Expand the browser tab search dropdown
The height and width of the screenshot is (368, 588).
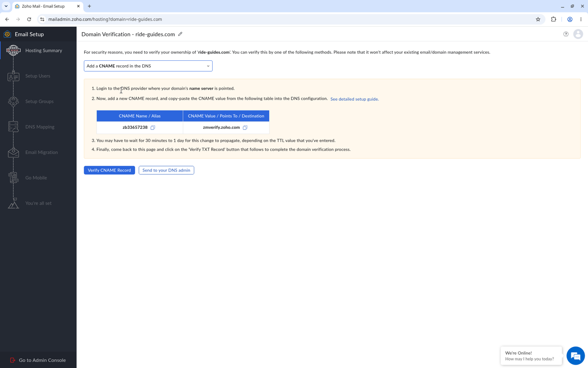pos(6,6)
